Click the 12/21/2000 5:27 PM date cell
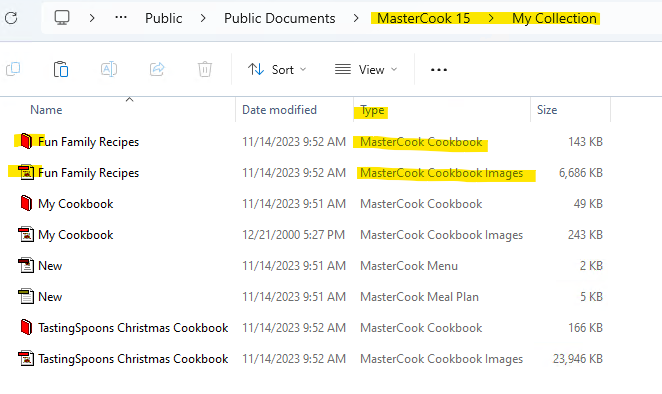 pyautogui.click(x=293, y=235)
